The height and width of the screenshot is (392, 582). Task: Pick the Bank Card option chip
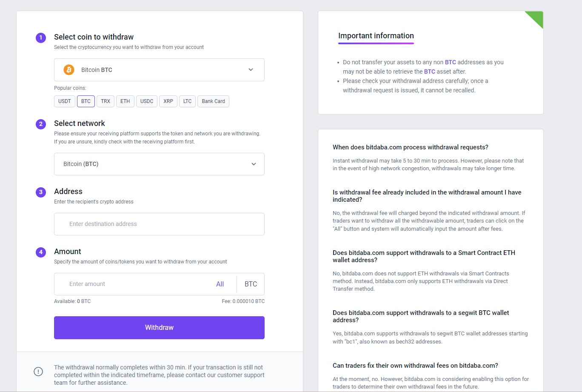(x=214, y=101)
